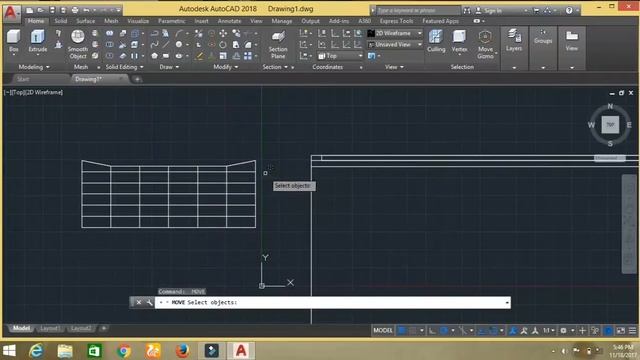Select the Spline tool in Draw panel
Viewport: 640px width, 360px height.
[154, 44]
